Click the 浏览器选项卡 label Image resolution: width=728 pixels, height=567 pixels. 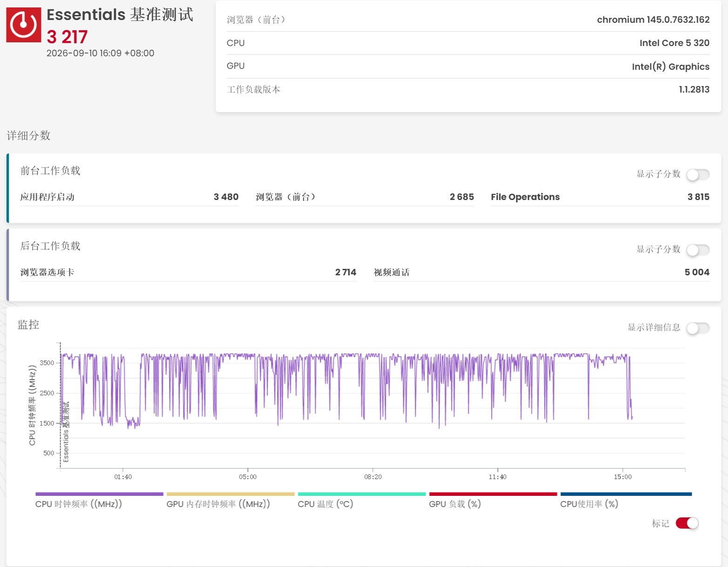[x=47, y=272]
